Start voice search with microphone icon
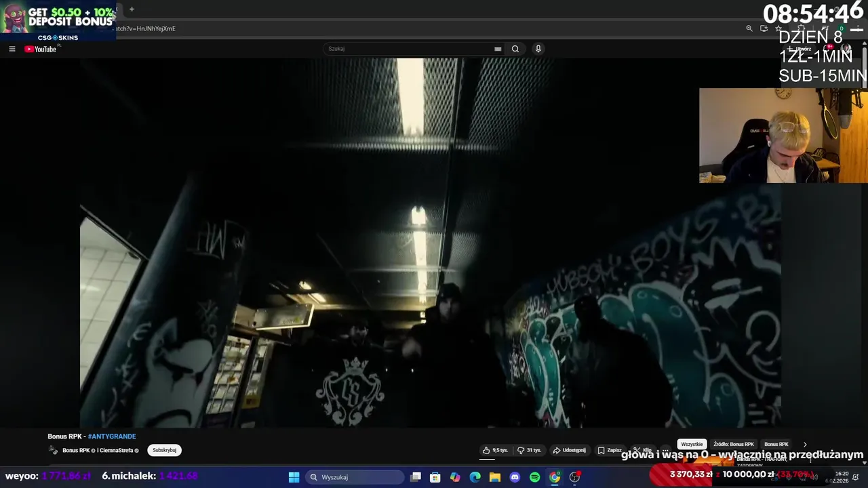Viewport: 868px width, 488px height. (x=538, y=49)
